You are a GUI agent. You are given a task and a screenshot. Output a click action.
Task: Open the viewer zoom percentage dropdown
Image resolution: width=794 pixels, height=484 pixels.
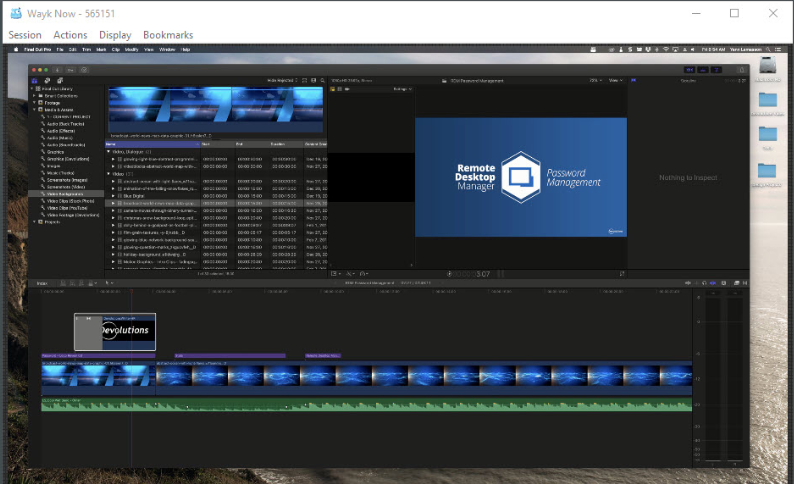click(596, 80)
